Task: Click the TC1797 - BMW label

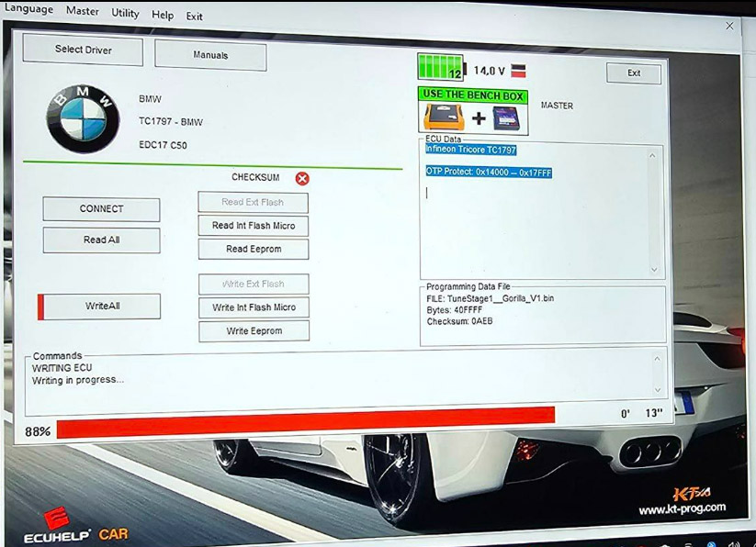Action: (x=171, y=121)
